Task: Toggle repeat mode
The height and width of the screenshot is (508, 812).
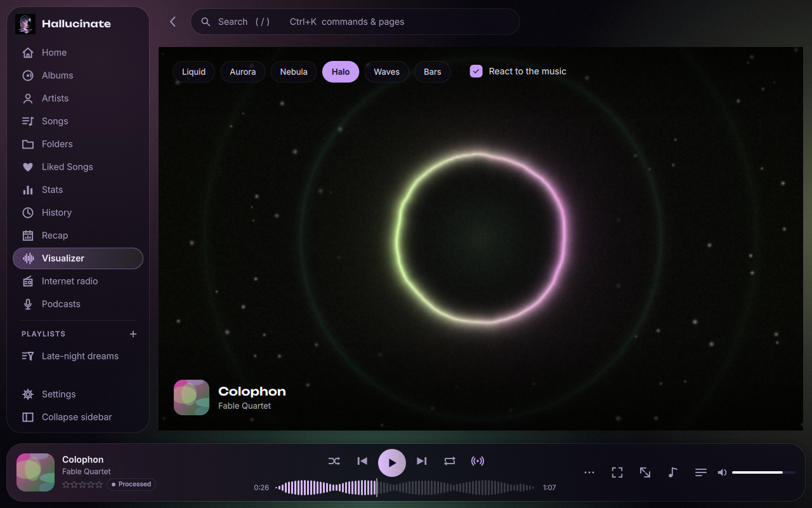Action: (450, 461)
